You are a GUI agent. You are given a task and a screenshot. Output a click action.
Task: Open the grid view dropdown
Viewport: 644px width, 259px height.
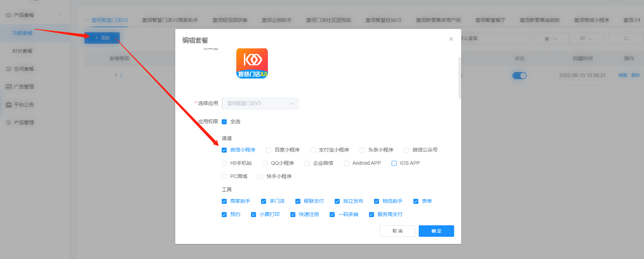coord(551,39)
